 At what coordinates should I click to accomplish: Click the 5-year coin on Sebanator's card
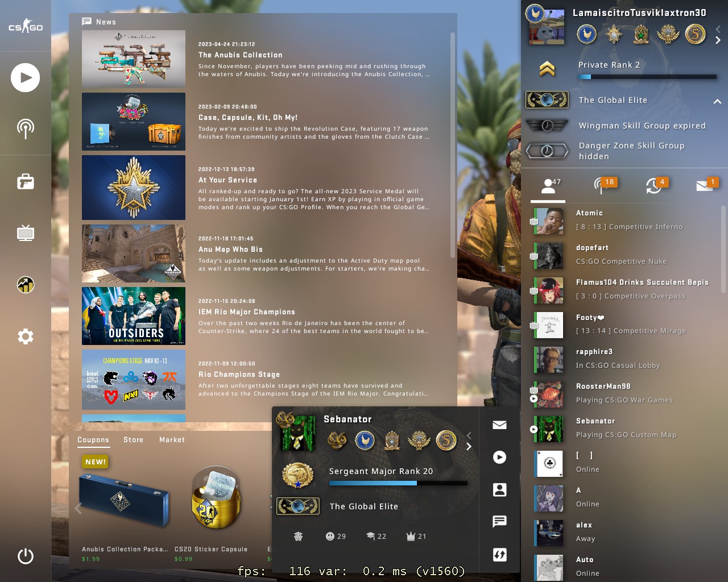[x=446, y=440]
